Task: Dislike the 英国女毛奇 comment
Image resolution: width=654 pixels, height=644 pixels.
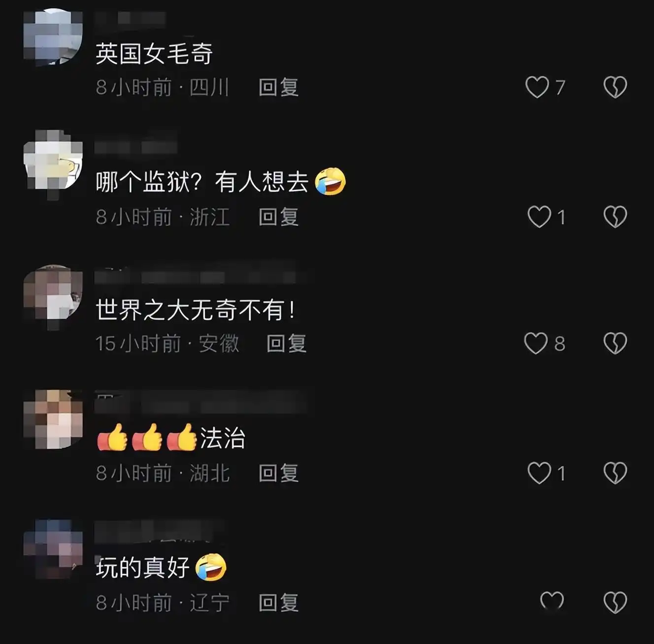Action: click(x=615, y=88)
